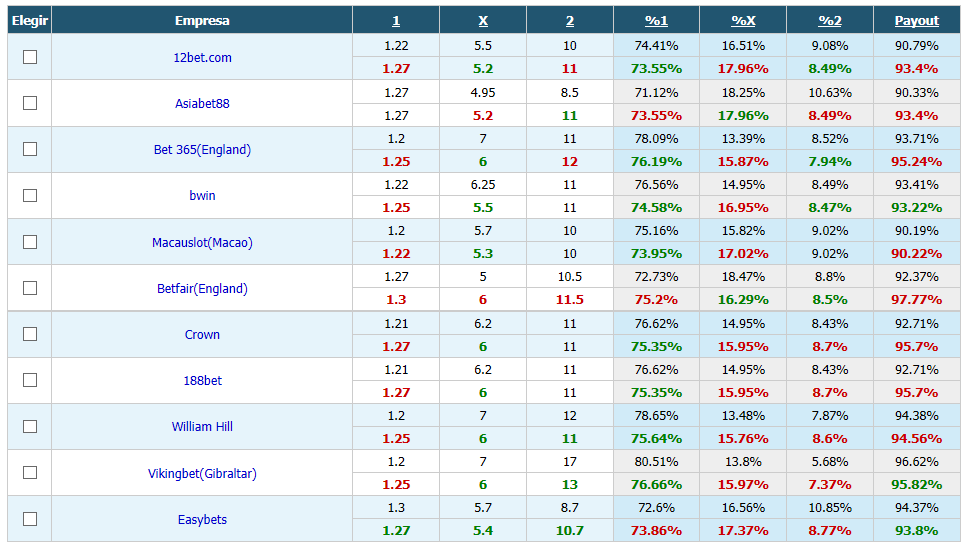Tick the Betfair(England) checkbox
The image size is (966, 542).
point(30,288)
